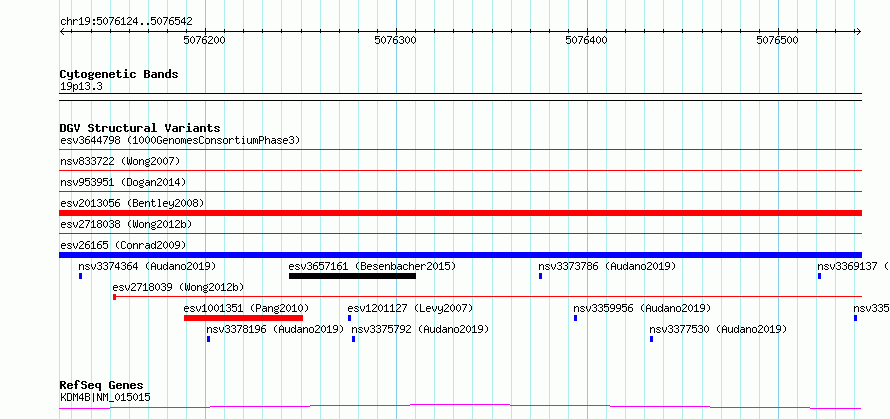
Task: Select the small blue nsv3374364 marker
Action: pos(81,276)
